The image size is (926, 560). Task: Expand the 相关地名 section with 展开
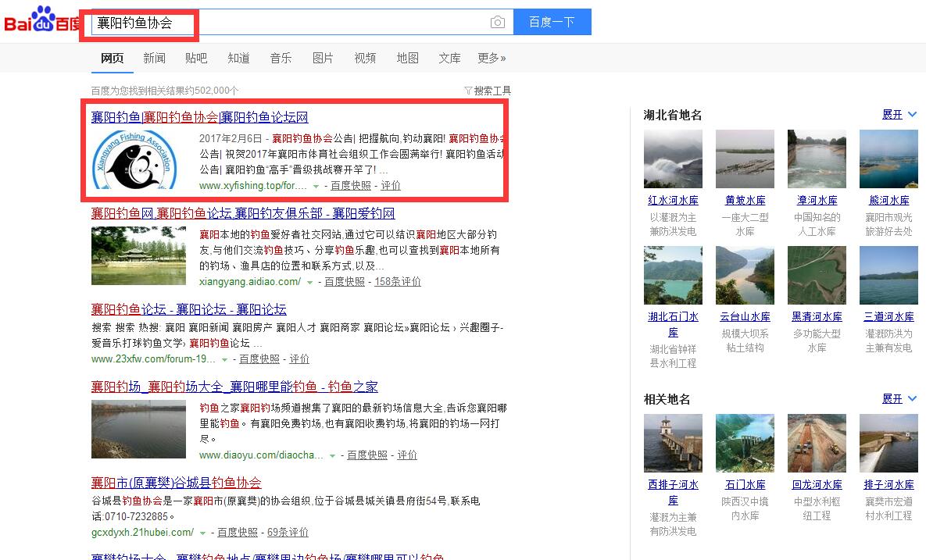pos(899,399)
